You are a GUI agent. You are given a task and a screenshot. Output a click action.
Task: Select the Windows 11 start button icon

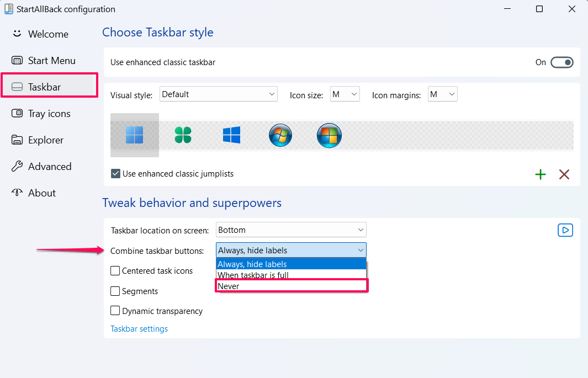[135, 135]
